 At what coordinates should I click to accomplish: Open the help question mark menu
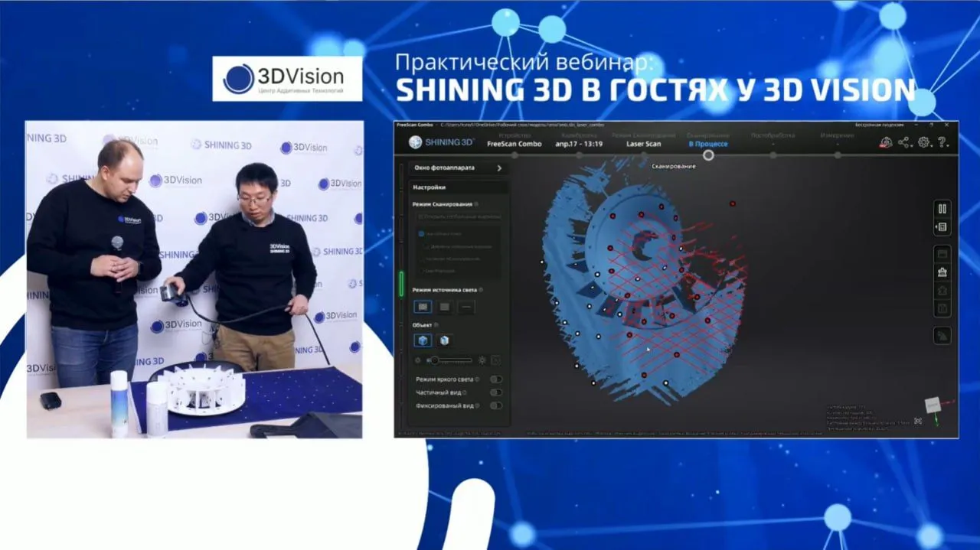[x=942, y=142]
